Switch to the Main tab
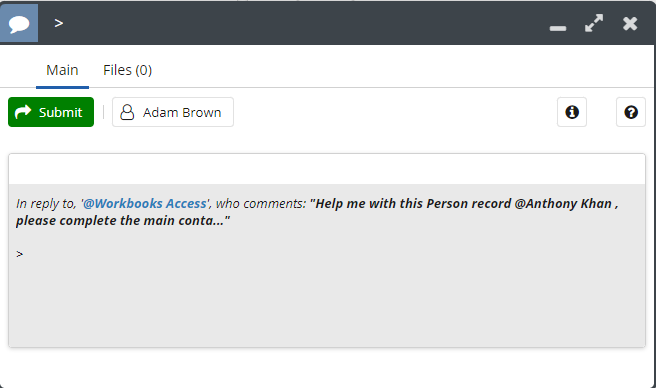This screenshot has width=656, height=388. click(x=62, y=70)
